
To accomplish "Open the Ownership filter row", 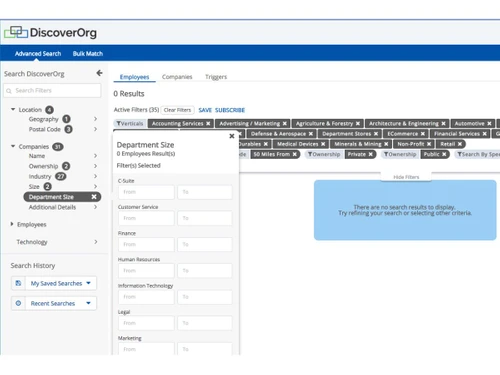I will pos(63,166).
